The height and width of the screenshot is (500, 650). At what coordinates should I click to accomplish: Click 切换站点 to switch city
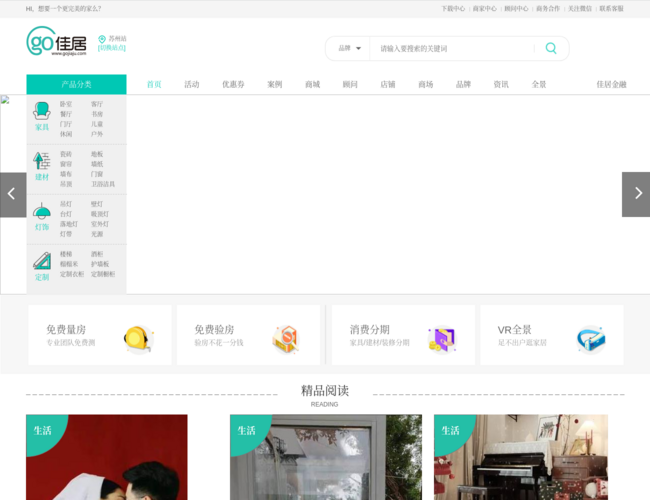click(112, 48)
